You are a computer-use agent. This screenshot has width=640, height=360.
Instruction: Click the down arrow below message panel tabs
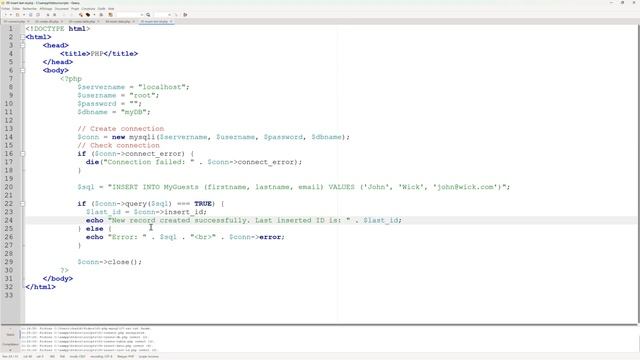(x=10, y=350)
